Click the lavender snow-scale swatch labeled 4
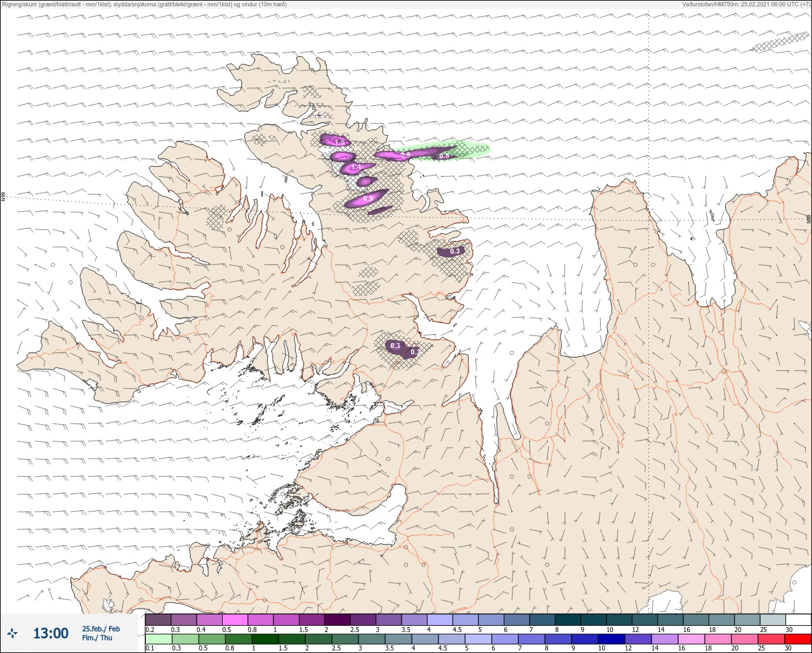The image size is (812, 653). coord(440,619)
